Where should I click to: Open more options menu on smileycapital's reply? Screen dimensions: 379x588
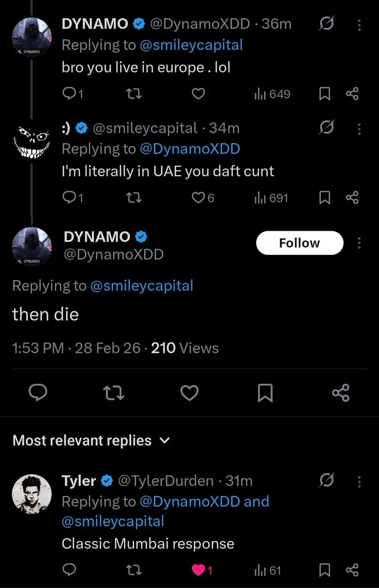coord(359,129)
